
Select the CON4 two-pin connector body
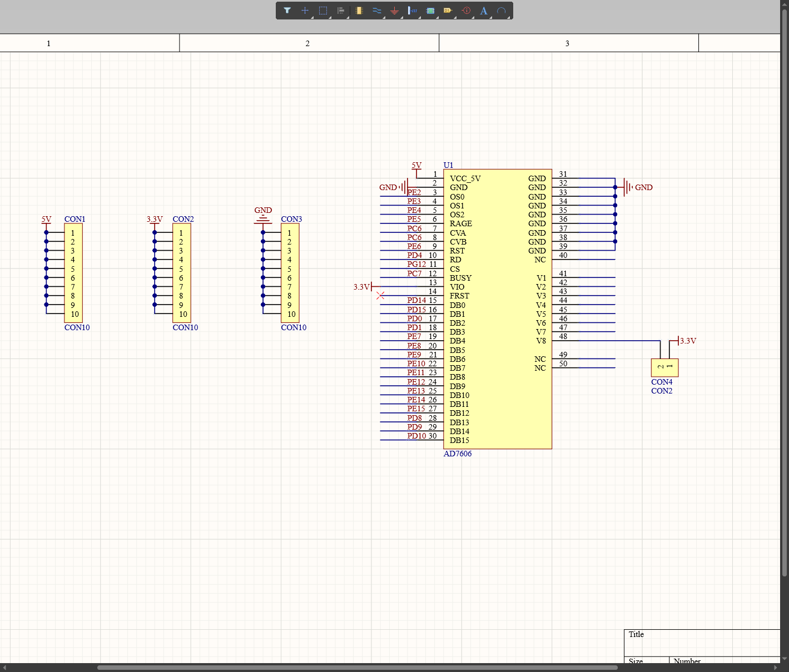(x=665, y=368)
